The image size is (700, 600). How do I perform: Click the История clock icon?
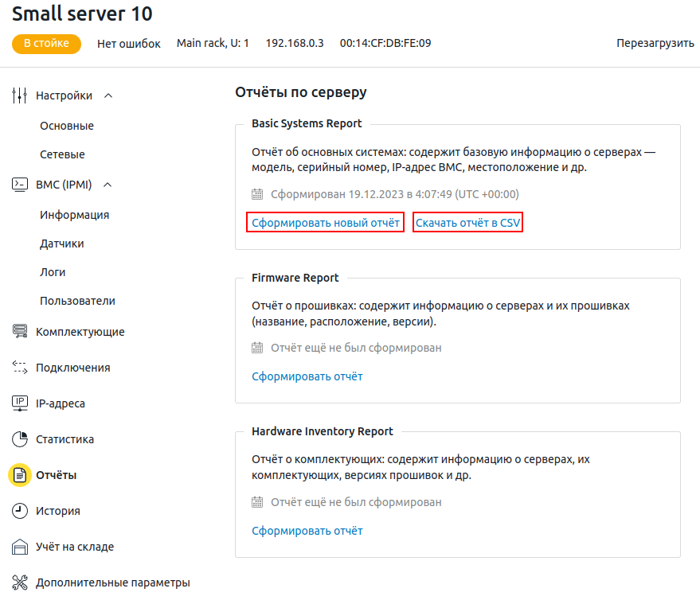tap(20, 511)
